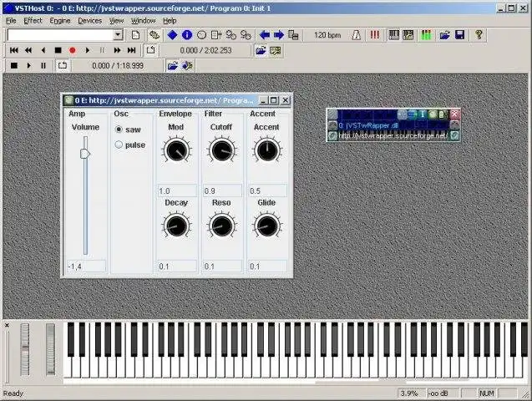Open help via question mark icon

tap(479, 35)
